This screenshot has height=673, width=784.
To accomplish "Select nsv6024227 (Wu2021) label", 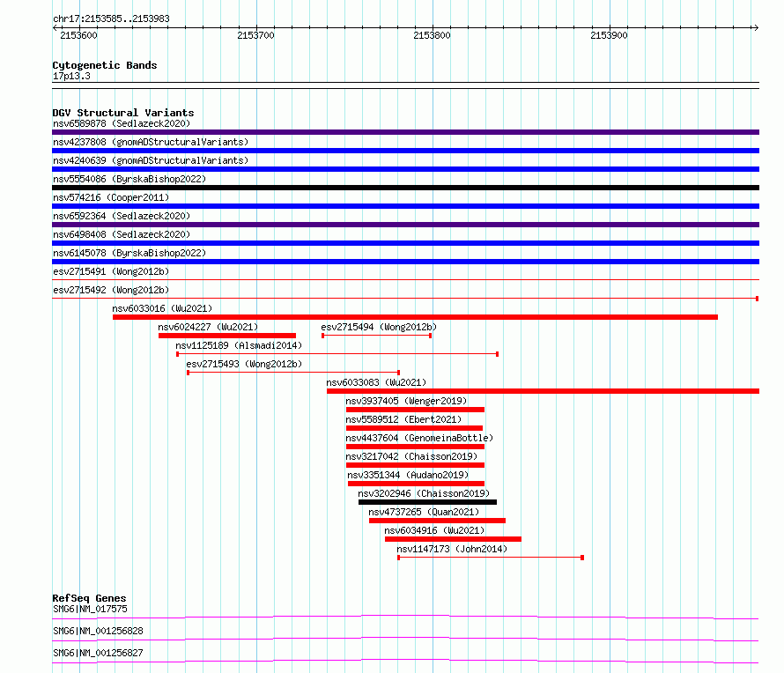I will [208, 327].
